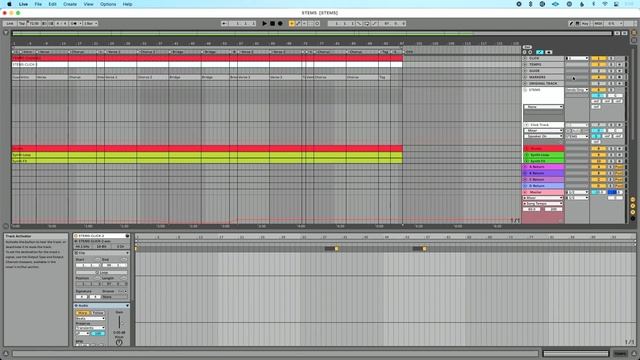The width and height of the screenshot is (640, 360).
Task: Click the Lock Envelopes button
Action: (549, 52)
